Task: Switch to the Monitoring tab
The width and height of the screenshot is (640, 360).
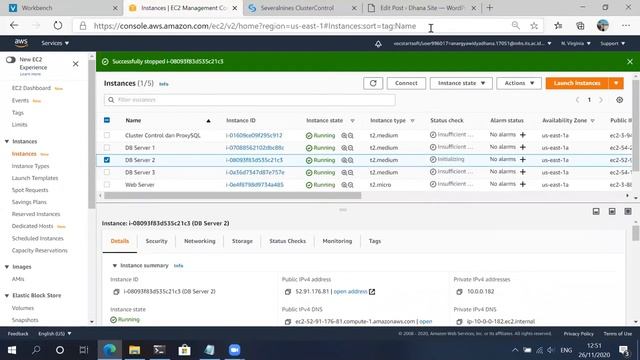Action: 337,241
